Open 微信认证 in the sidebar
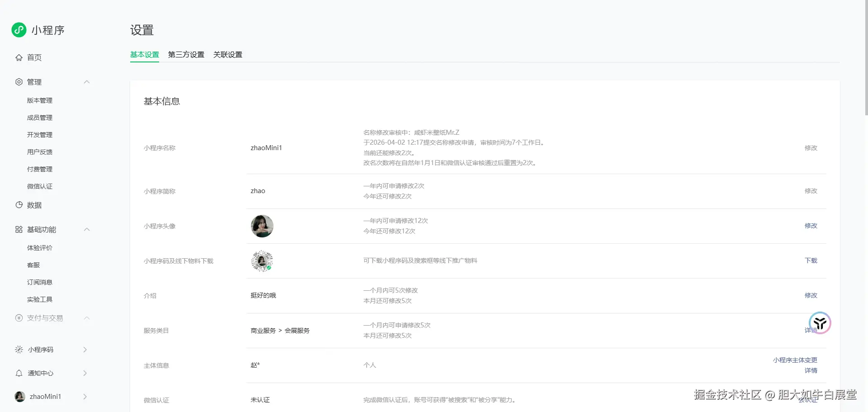This screenshot has width=868, height=412. (40, 186)
